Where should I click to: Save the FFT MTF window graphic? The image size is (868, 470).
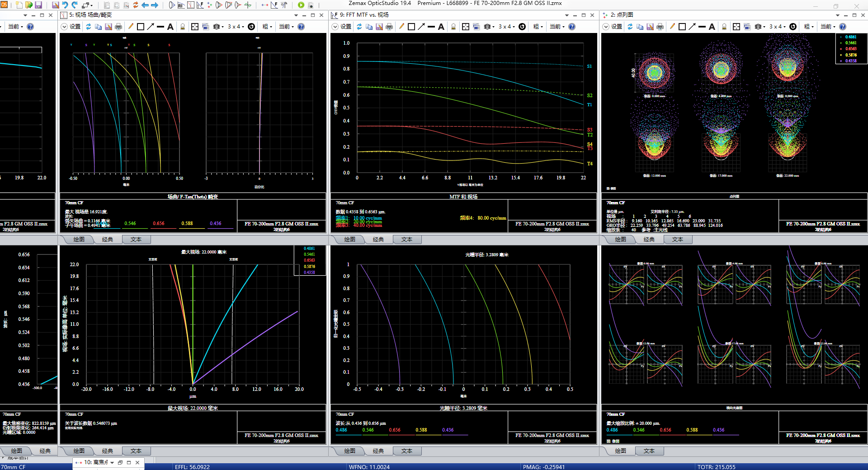point(379,27)
